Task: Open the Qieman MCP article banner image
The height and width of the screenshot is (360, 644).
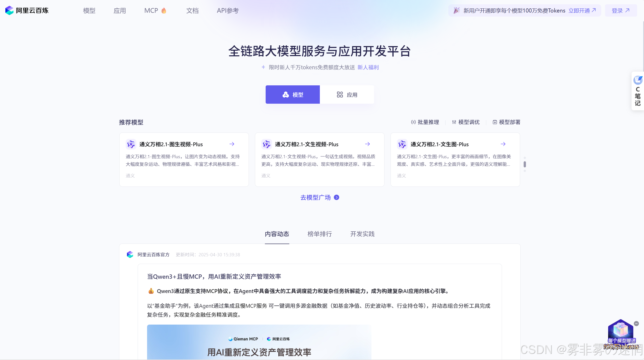Action: click(x=259, y=342)
